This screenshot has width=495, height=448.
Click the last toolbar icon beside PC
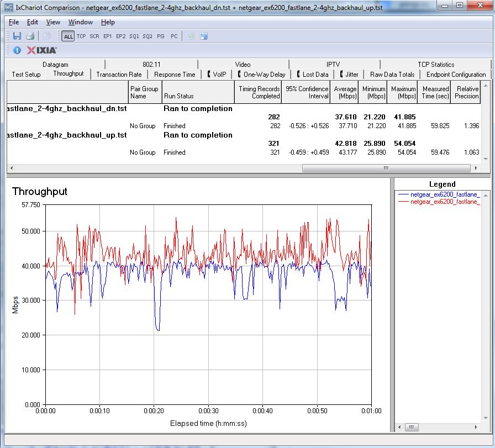pos(204,36)
